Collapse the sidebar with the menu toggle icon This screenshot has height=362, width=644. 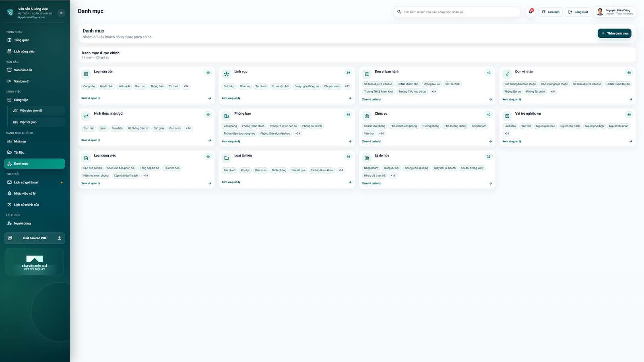click(61, 13)
